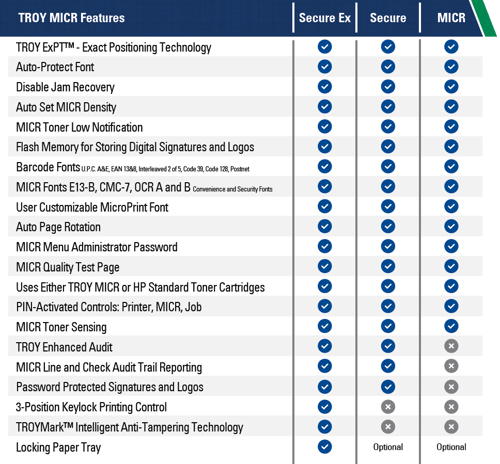Click Secure Ex checkmark for Auto Set MICR Density
Screen dimensions: 500x464
[x=325, y=107]
